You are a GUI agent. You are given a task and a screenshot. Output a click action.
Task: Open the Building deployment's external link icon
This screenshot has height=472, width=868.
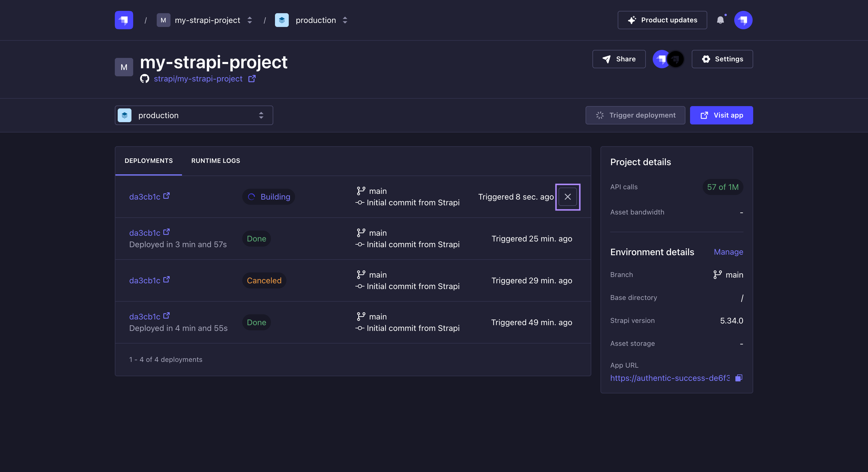tap(166, 196)
